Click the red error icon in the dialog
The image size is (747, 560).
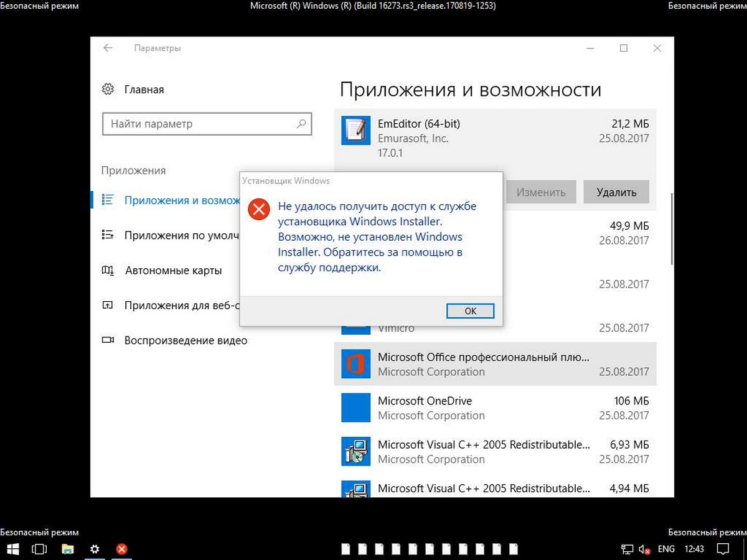click(258, 209)
